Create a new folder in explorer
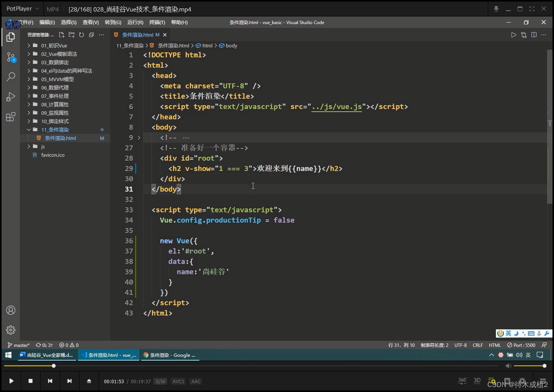Screen dimensions: 554x392 pyautogui.click(x=72, y=35)
